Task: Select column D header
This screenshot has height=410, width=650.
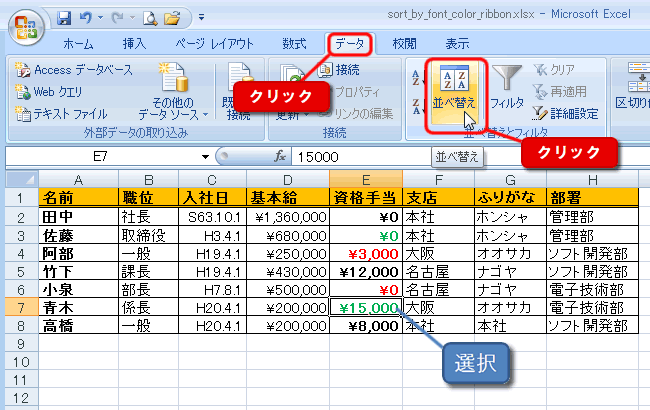Action: click(288, 180)
